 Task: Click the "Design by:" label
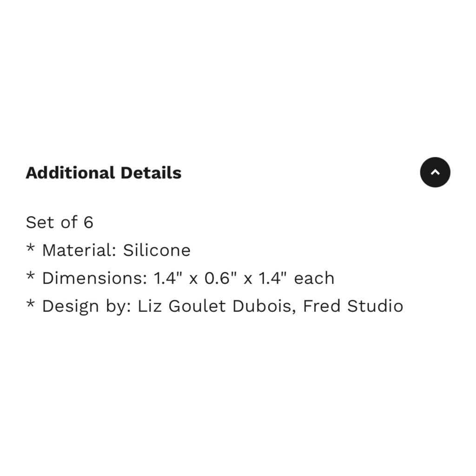point(87,306)
